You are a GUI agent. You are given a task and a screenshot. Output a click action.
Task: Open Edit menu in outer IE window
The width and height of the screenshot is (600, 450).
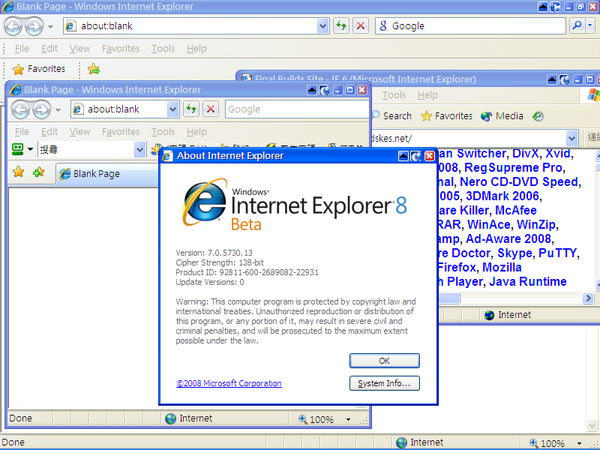[x=49, y=49]
